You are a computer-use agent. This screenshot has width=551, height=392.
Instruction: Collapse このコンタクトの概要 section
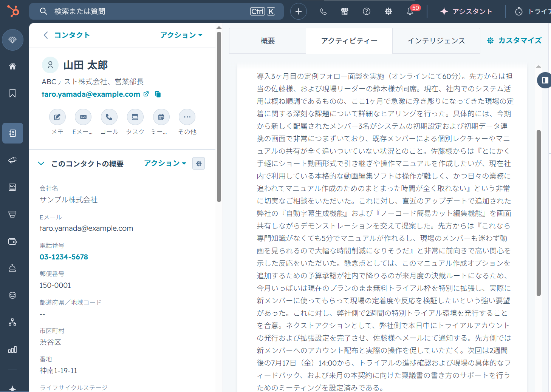point(41,164)
